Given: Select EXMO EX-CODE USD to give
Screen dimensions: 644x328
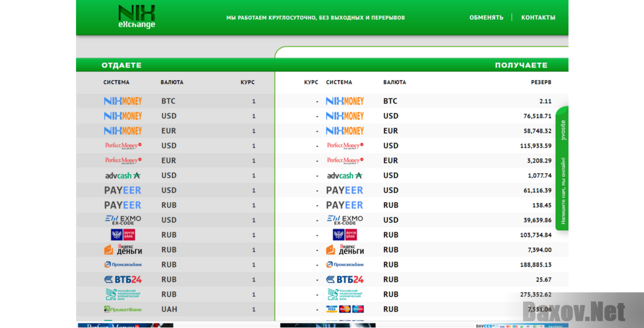Looking at the screenshot, I should coord(175,220).
